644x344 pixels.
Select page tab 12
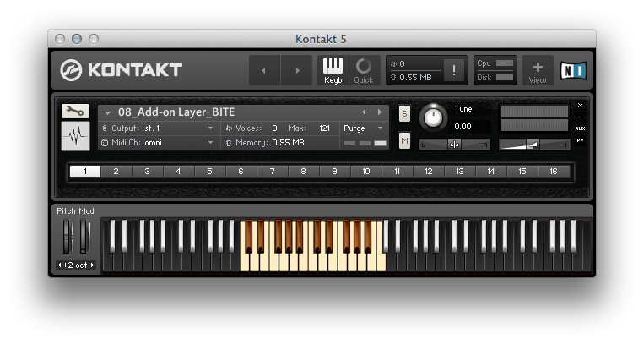[x=429, y=172]
